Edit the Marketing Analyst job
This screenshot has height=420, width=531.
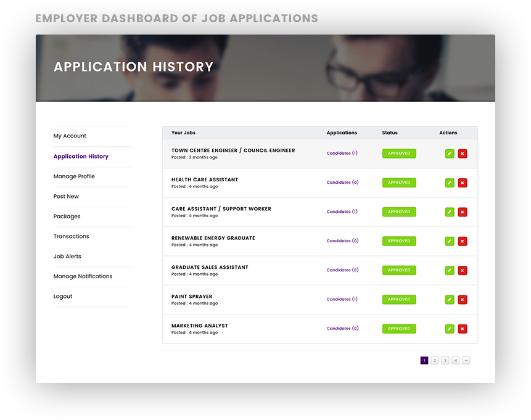pyautogui.click(x=450, y=329)
